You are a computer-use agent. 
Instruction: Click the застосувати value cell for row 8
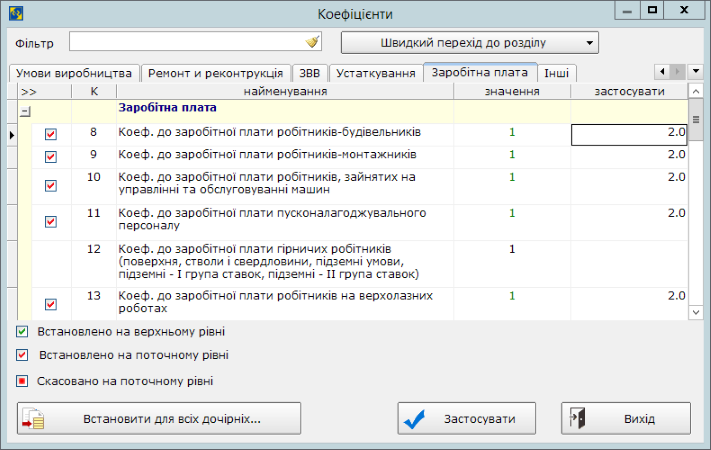(628, 133)
